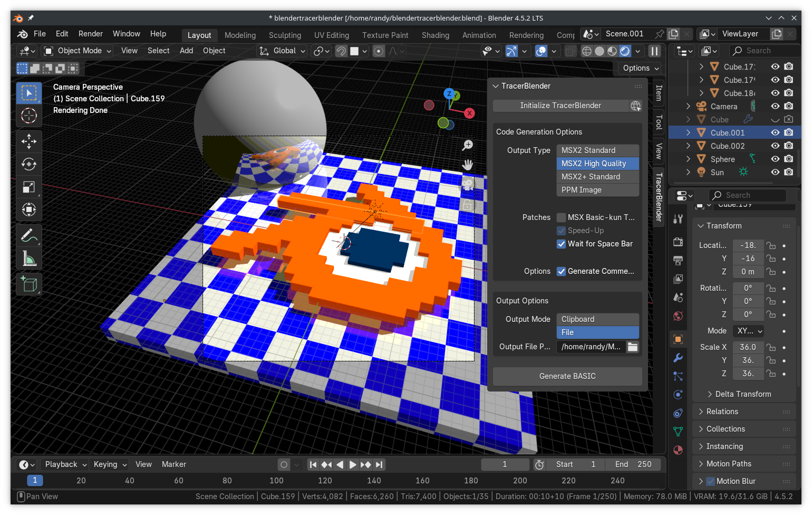Click frame 100 on the timeline
The image size is (812, 515).
click(x=276, y=481)
